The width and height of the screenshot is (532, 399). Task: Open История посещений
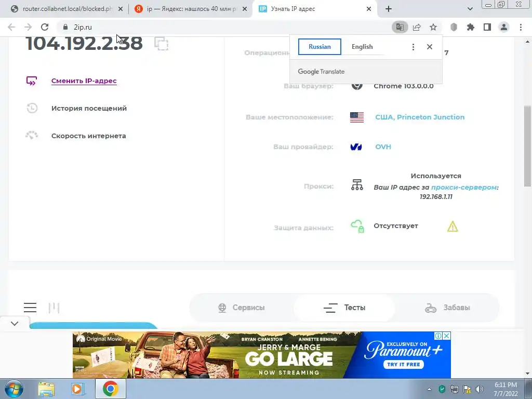[89, 108]
